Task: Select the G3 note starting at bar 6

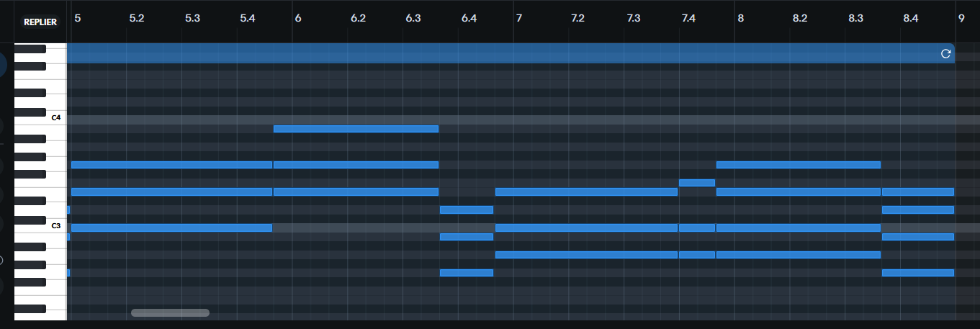Action: (356, 165)
